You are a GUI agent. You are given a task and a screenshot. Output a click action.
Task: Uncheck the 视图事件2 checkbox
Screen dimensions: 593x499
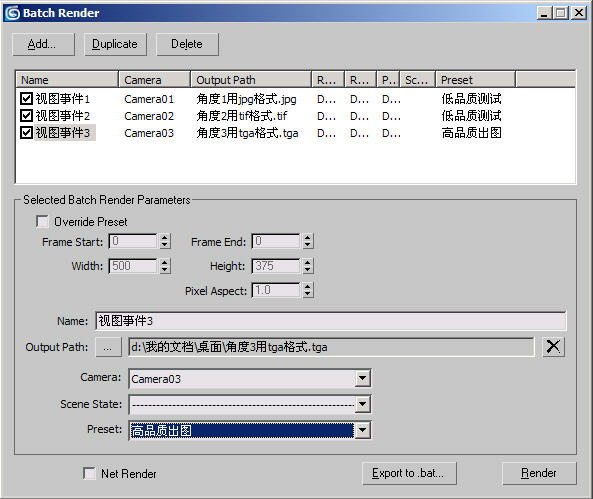click(x=26, y=115)
